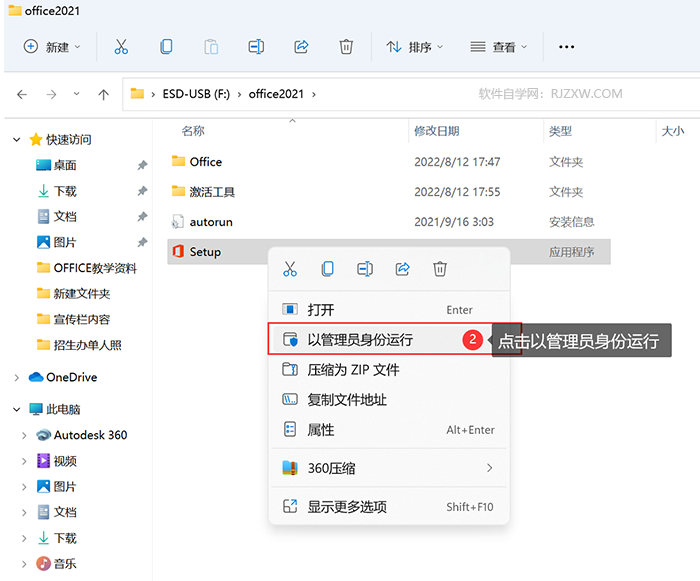Go back with the left arrow button

pyautogui.click(x=22, y=94)
